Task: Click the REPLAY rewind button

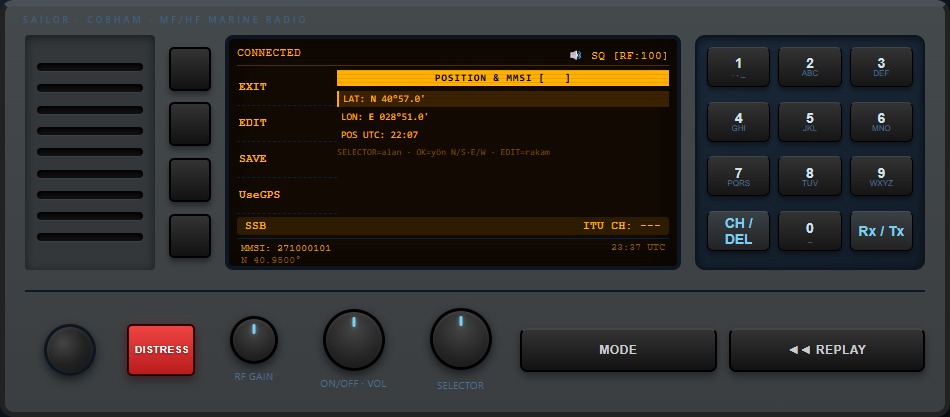Action: tap(827, 350)
